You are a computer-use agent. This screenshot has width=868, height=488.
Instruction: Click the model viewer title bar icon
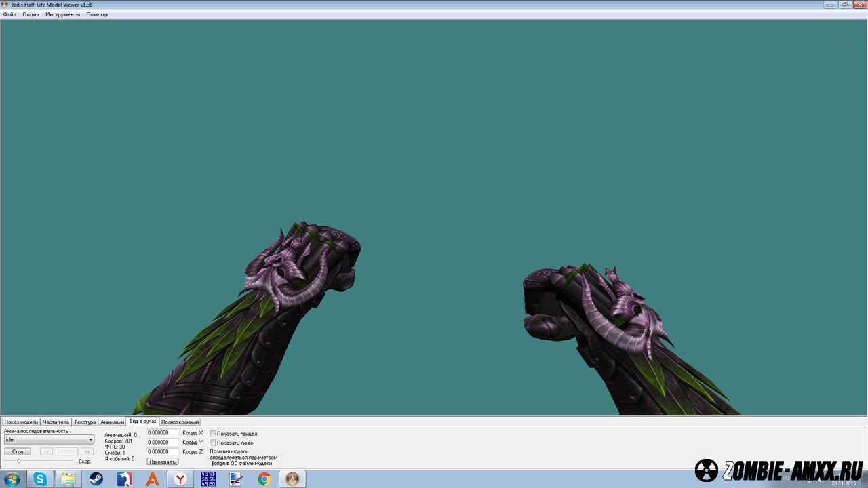tap(5, 5)
